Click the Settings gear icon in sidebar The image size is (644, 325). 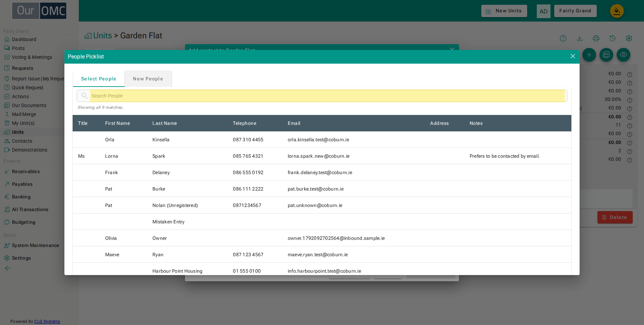(7, 258)
